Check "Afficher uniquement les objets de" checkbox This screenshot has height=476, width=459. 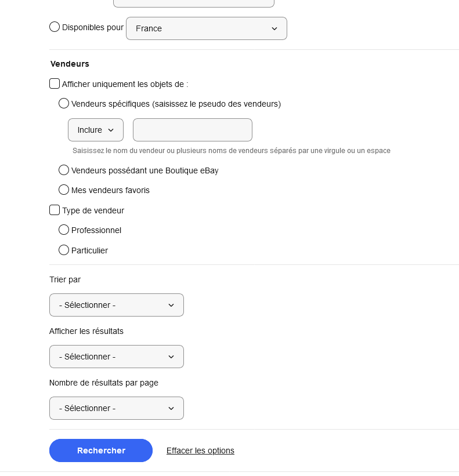[x=55, y=84]
